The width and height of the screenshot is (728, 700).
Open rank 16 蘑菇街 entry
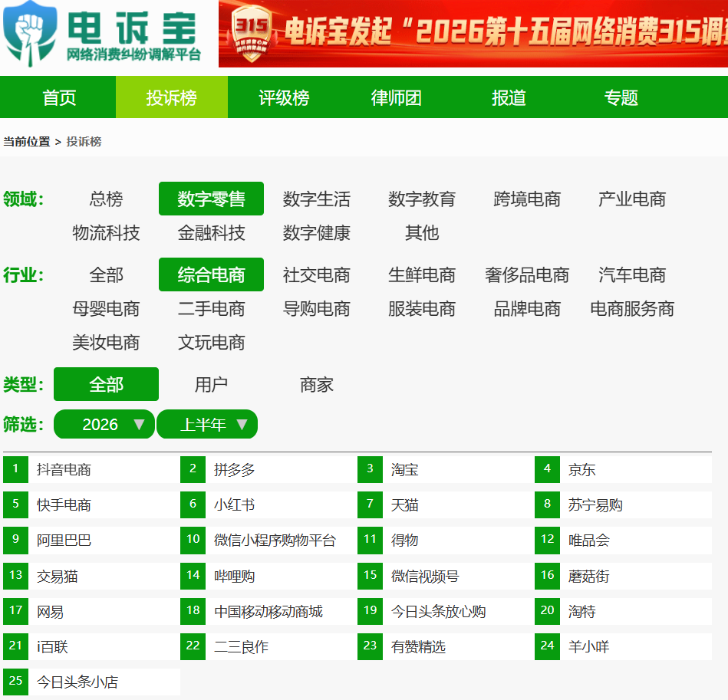(623, 576)
